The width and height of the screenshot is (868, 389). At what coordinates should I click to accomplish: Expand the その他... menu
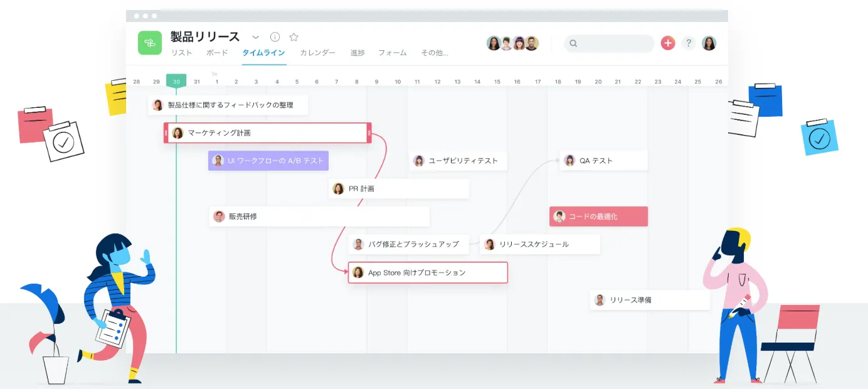(435, 53)
